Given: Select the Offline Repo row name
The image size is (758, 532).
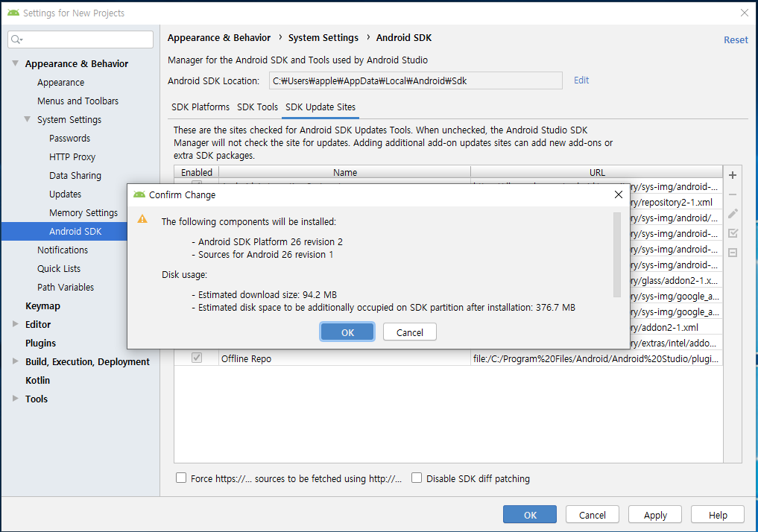Looking at the screenshot, I should pos(246,358).
